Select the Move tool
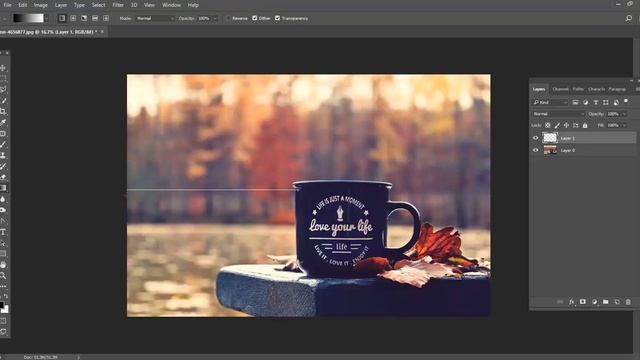This screenshot has width=640, height=360. pos(3,68)
